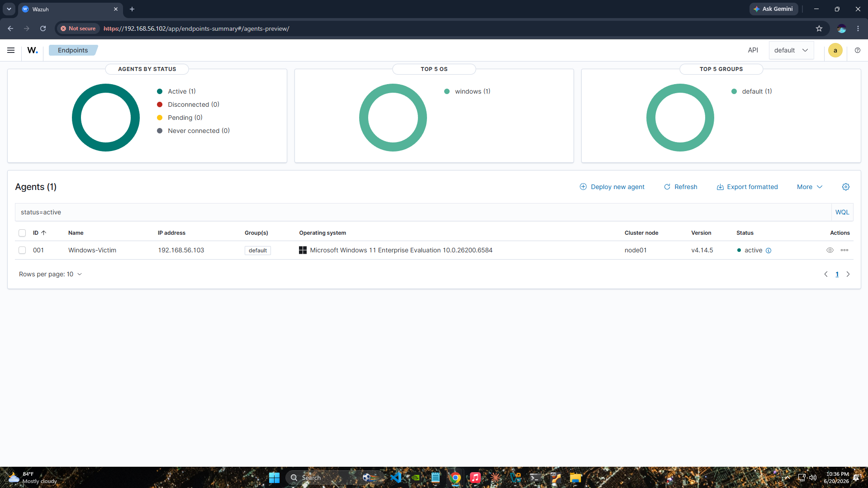This screenshot has height=488, width=868.
Task: Reload the page with the browser reload button
Action: pyautogui.click(x=43, y=28)
